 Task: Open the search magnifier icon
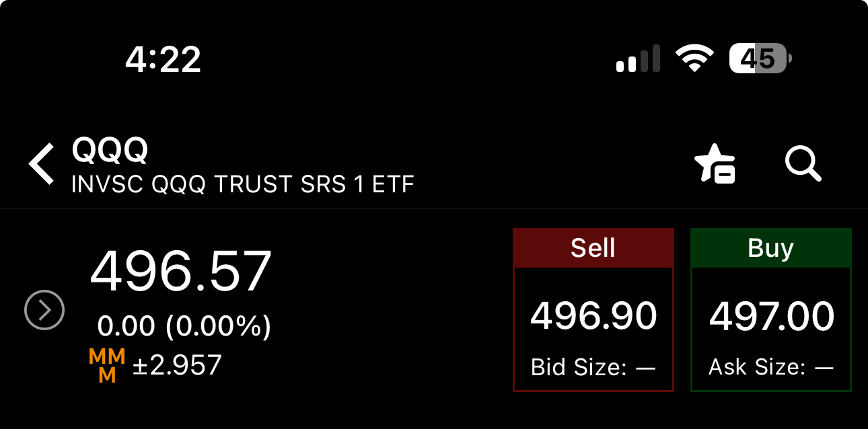click(x=803, y=163)
